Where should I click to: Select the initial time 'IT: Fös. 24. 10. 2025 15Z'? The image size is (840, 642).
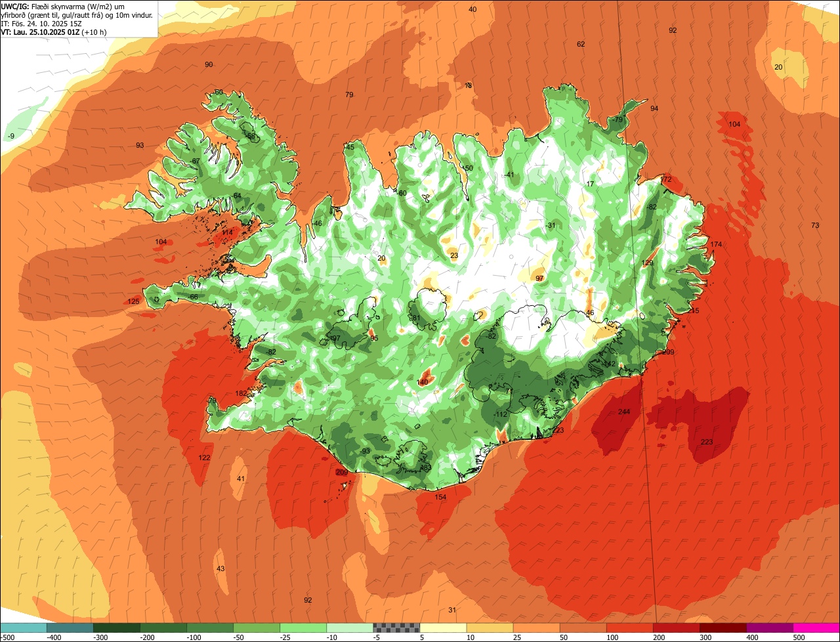coord(41,23)
